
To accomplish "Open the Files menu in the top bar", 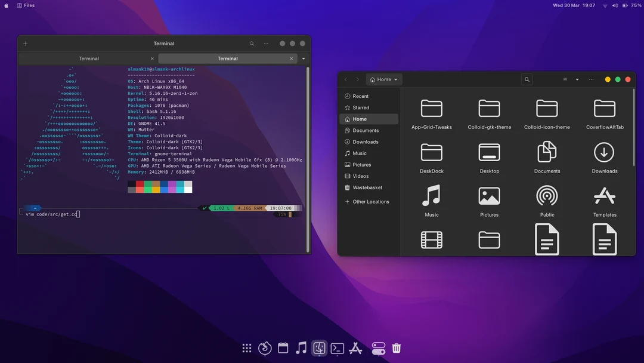I will (26, 5).
